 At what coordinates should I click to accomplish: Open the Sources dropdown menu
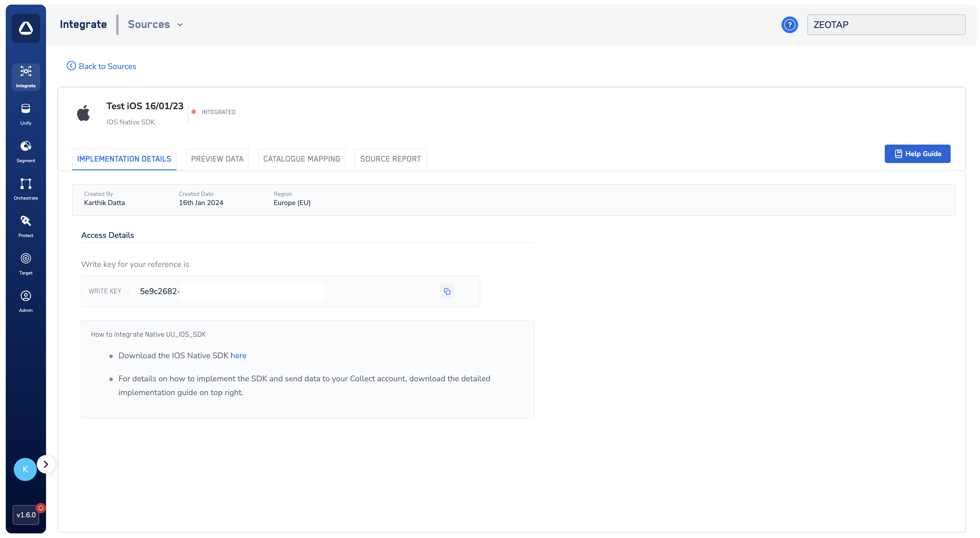click(155, 24)
